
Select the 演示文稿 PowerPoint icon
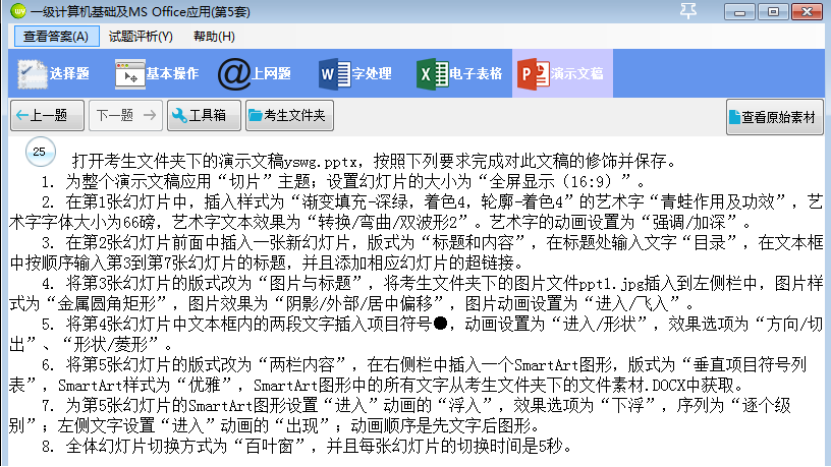533,74
